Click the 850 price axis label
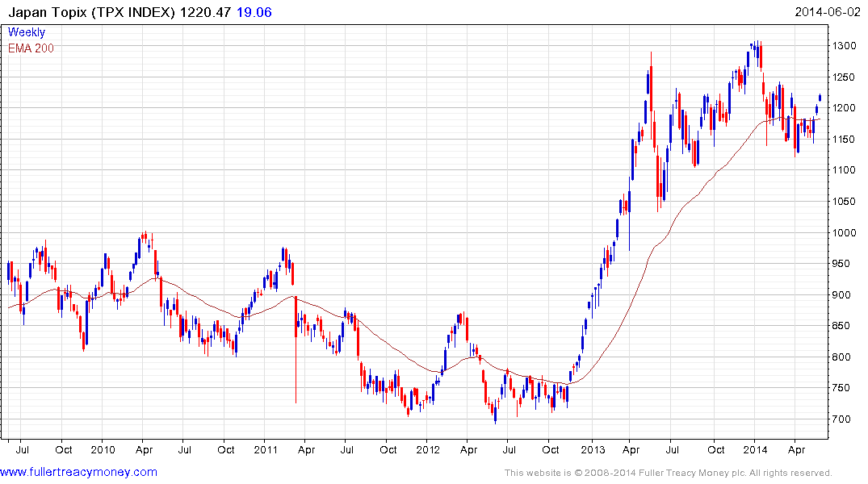 point(841,326)
